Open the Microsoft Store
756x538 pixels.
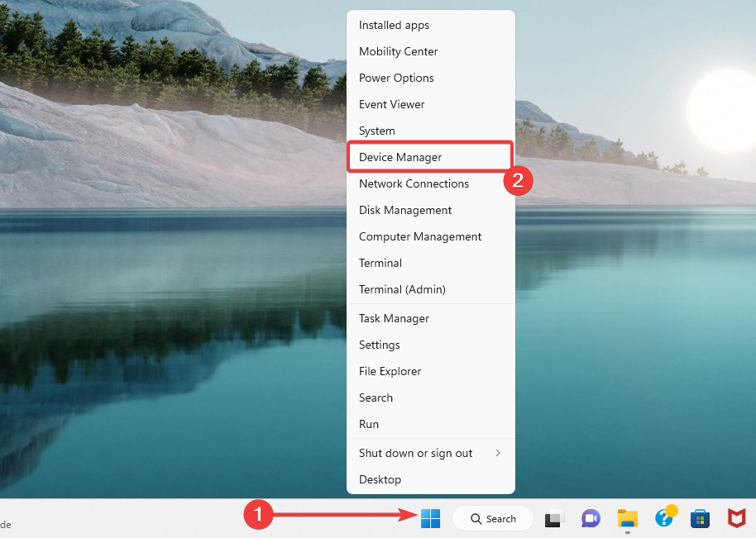click(x=700, y=518)
